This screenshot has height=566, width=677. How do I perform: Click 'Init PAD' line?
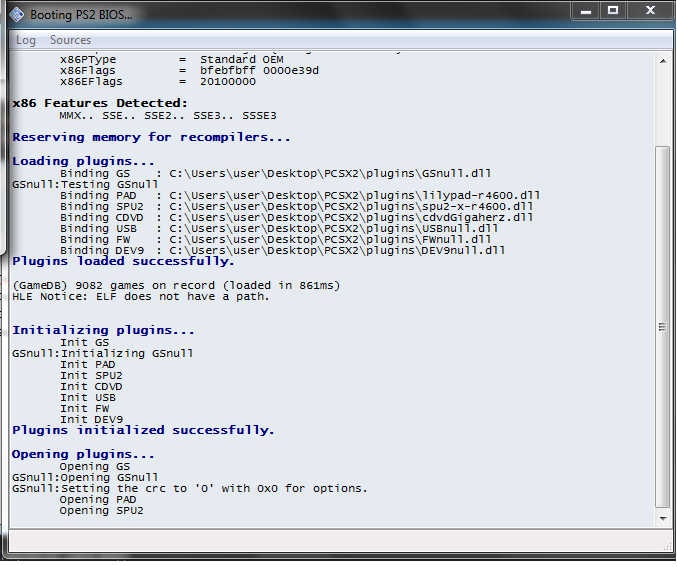(88, 365)
